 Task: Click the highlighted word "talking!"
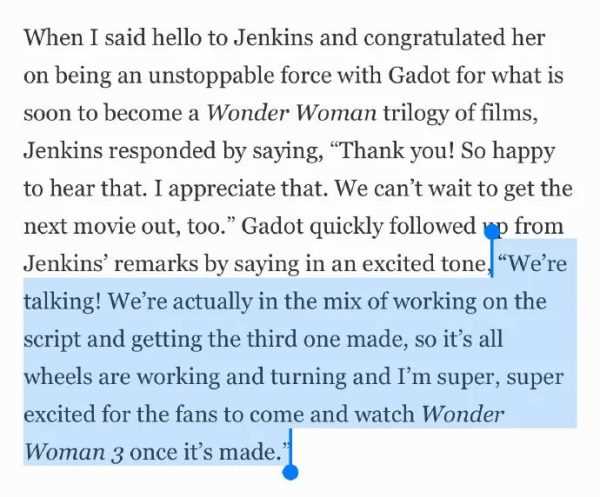coord(62,302)
